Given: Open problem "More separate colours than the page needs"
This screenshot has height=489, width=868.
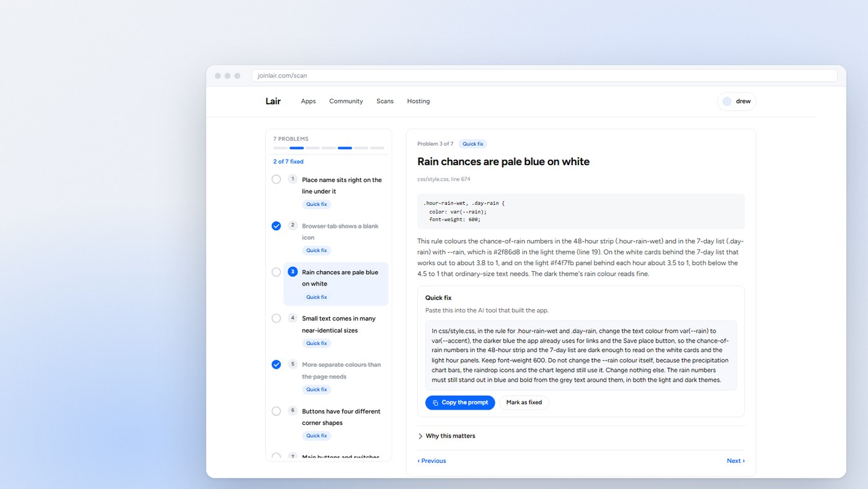Looking at the screenshot, I should click(336, 377).
